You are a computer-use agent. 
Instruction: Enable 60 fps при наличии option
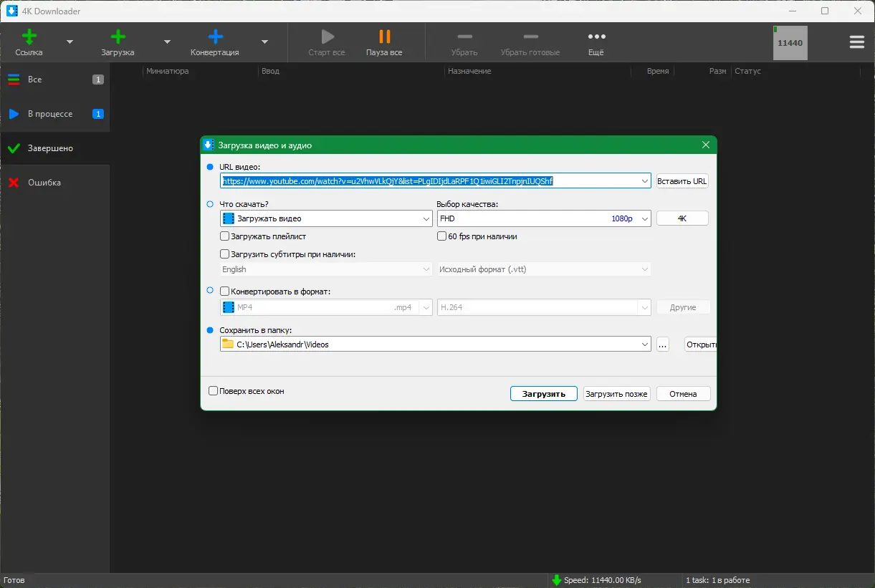[442, 235]
